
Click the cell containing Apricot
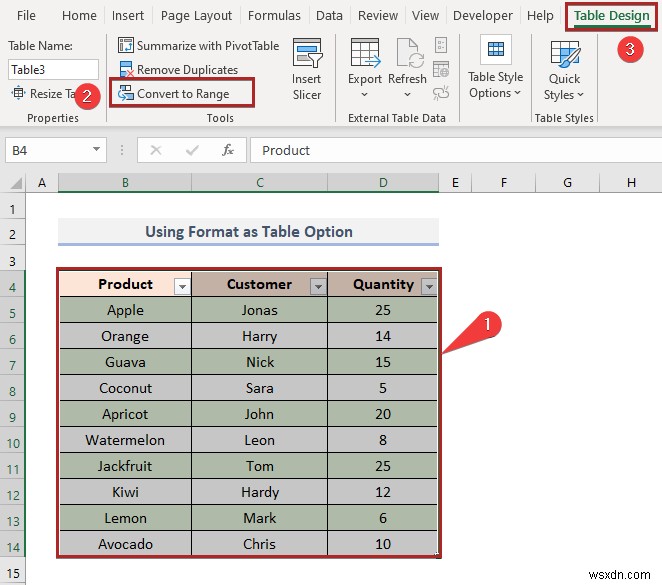coord(125,414)
